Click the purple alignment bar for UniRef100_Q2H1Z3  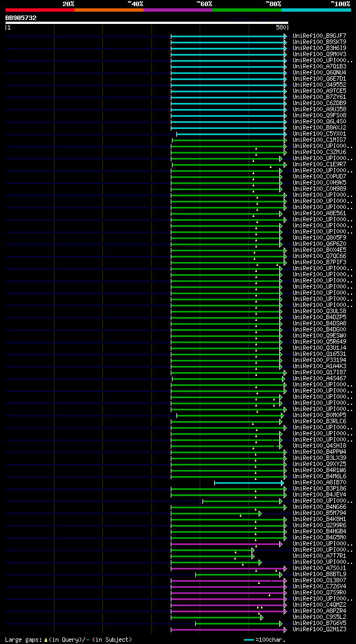click(x=229, y=630)
